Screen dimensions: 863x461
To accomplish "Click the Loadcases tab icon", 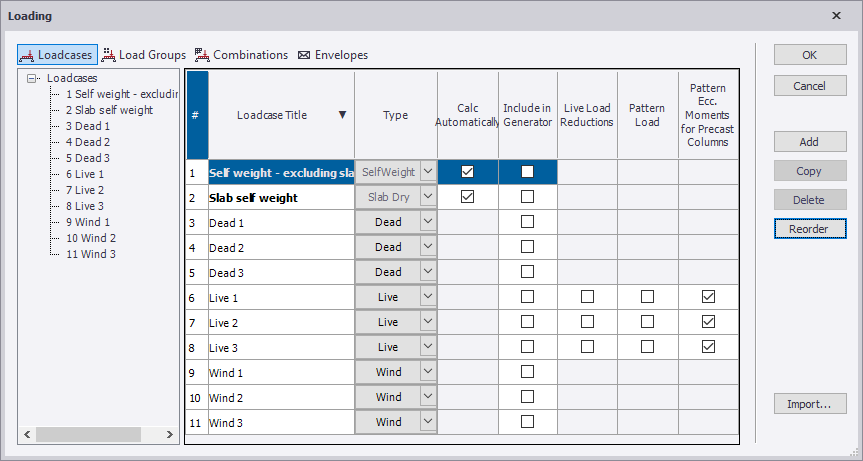I will 26,55.
